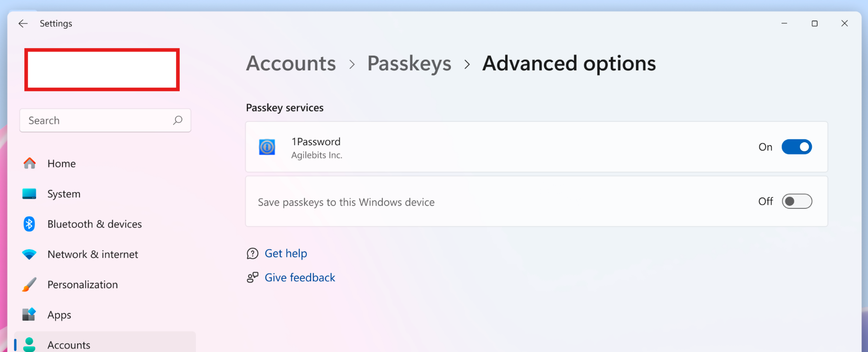Click the back arrow in Settings title bar
868x352 pixels.
pyautogui.click(x=23, y=23)
